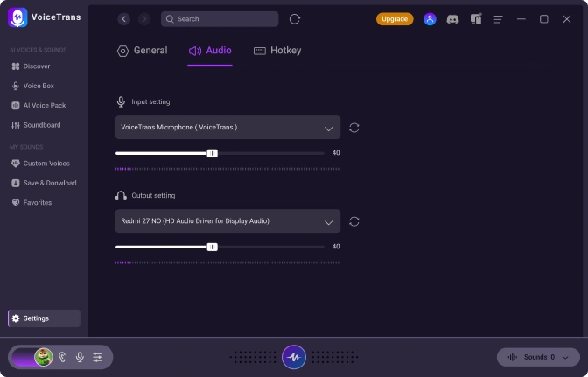Click the center voice waveform button
The image size is (588, 377).
click(294, 357)
